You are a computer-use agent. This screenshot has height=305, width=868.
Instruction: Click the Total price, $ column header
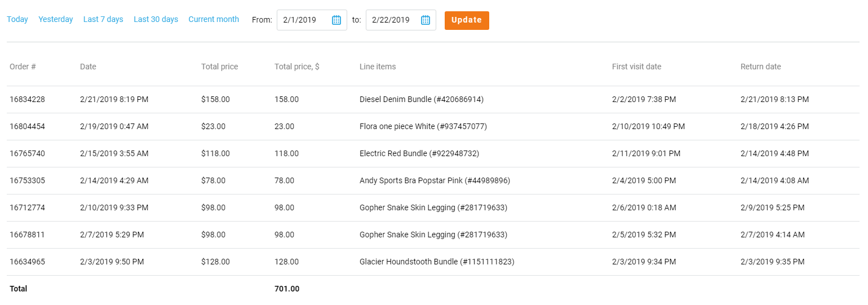(x=297, y=67)
